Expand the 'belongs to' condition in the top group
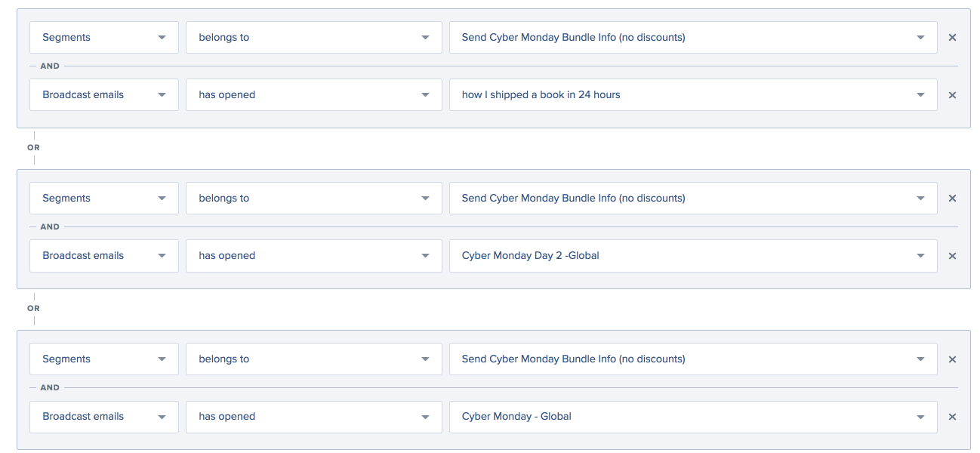980x453 pixels. coord(313,37)
